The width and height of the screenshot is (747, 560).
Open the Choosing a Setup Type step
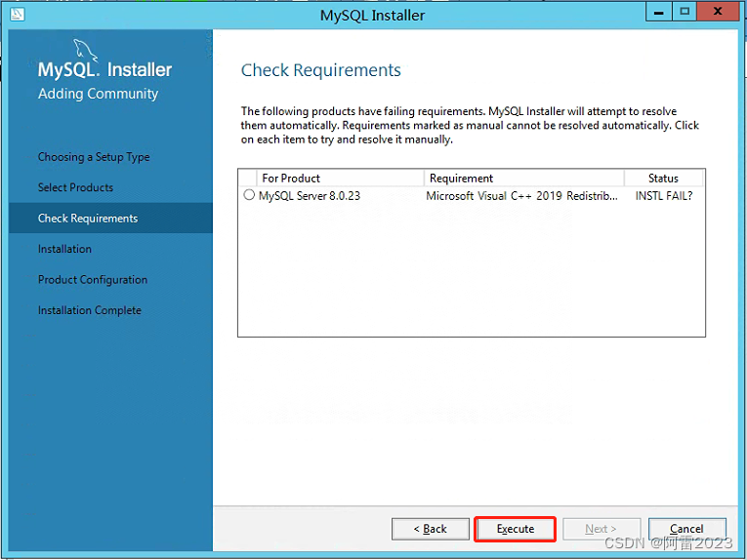[x=94, y=157]
